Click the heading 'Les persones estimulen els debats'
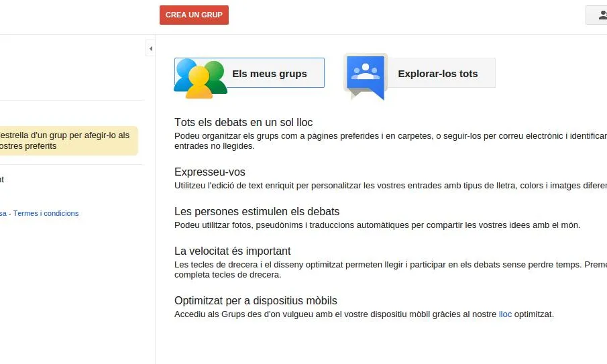This screenshot has height=364, width=607. [257, 212]
